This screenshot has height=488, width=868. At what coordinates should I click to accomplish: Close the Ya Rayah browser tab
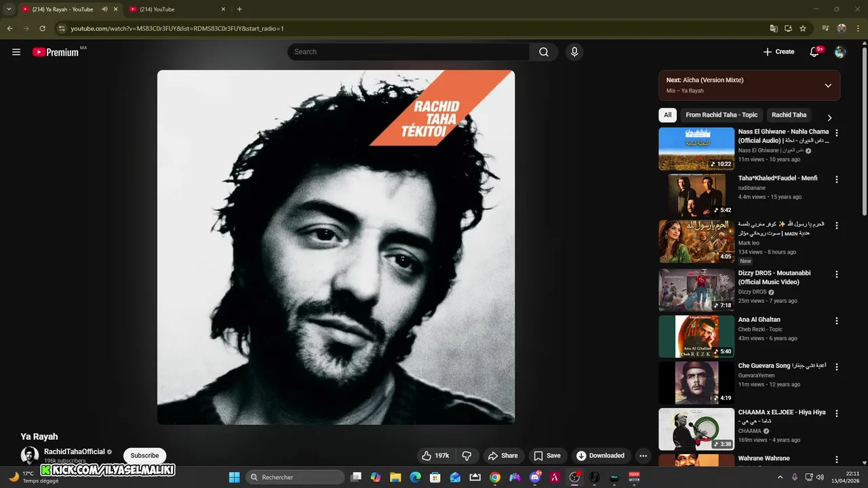pyautogui.click(x=116, y=9)
